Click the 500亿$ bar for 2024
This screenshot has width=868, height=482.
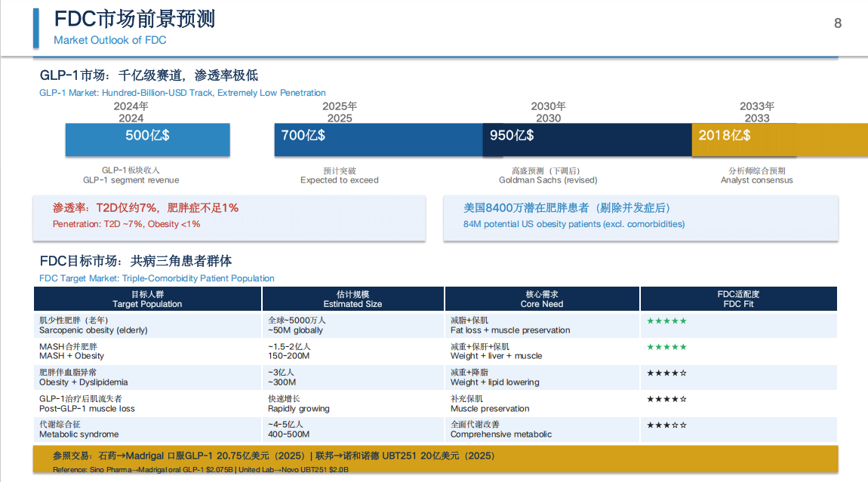pos(147,140)
